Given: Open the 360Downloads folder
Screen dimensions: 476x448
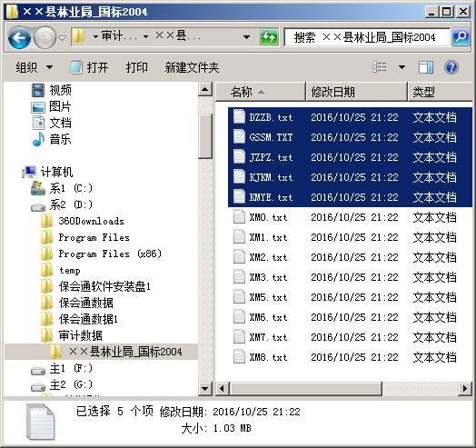Looking at the screenshot, I should tap(83, 221).
